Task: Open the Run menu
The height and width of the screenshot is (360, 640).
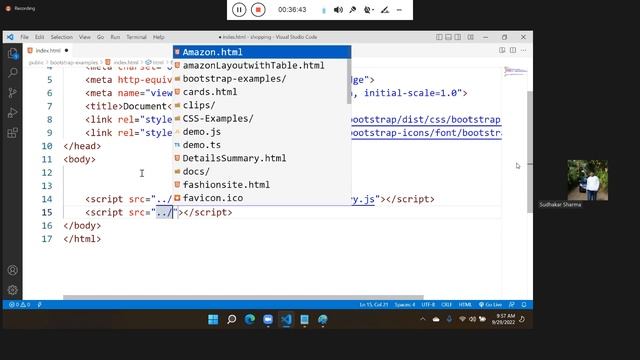Action: point(116,37)
